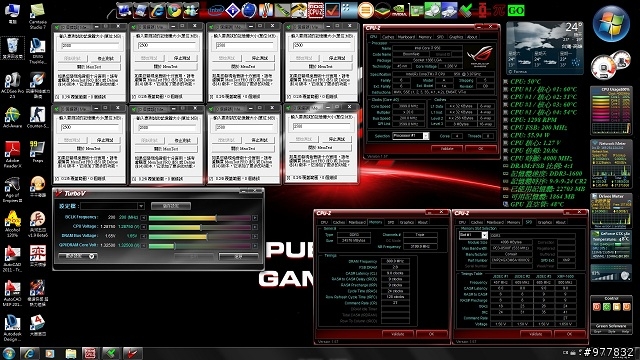This screenshot has width=640, height=360.
Task: Open AutoCAD 2011 desktop shortcut
Action: point(12,259)
